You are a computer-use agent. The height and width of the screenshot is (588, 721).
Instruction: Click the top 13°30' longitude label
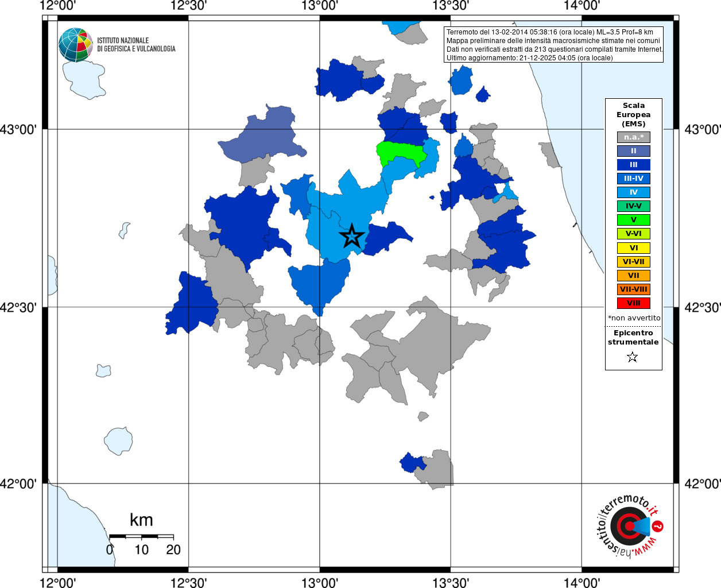451,6
